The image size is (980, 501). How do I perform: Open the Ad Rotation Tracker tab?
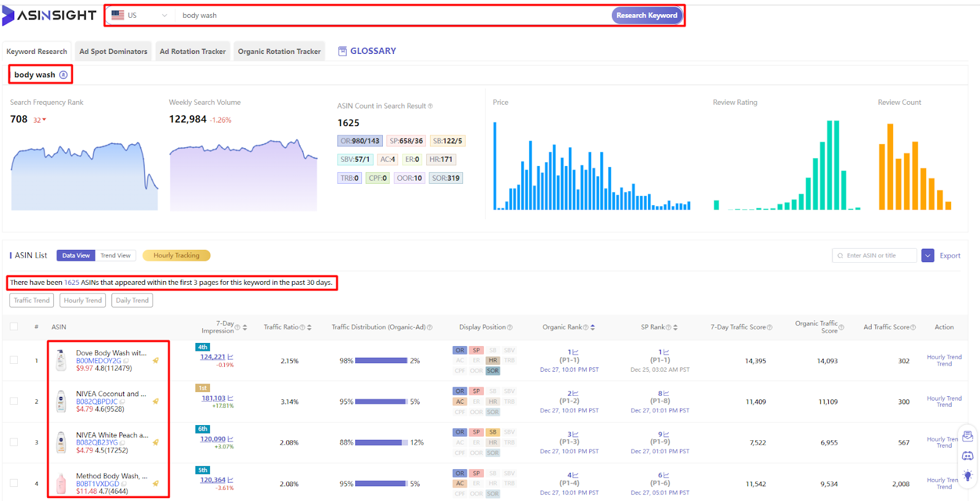tap(192, 51)
